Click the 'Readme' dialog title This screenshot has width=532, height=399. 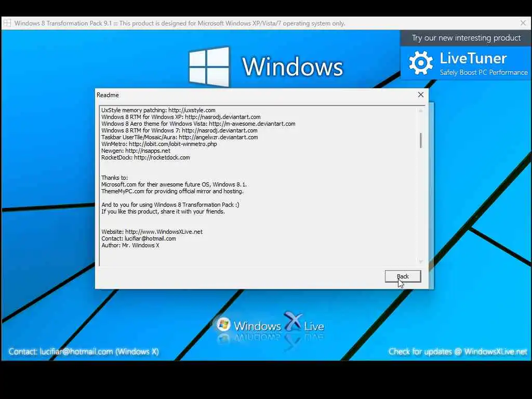[108, 95]
